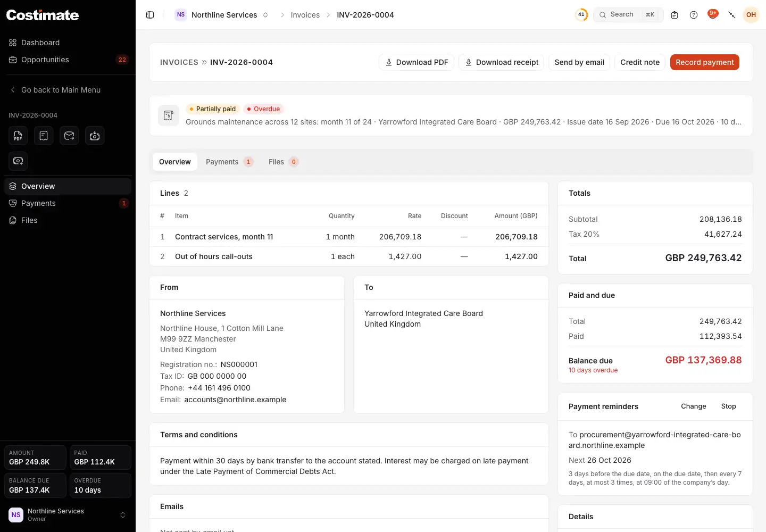
Task: Switch to the Payments tab
Action: pos(229,162)
